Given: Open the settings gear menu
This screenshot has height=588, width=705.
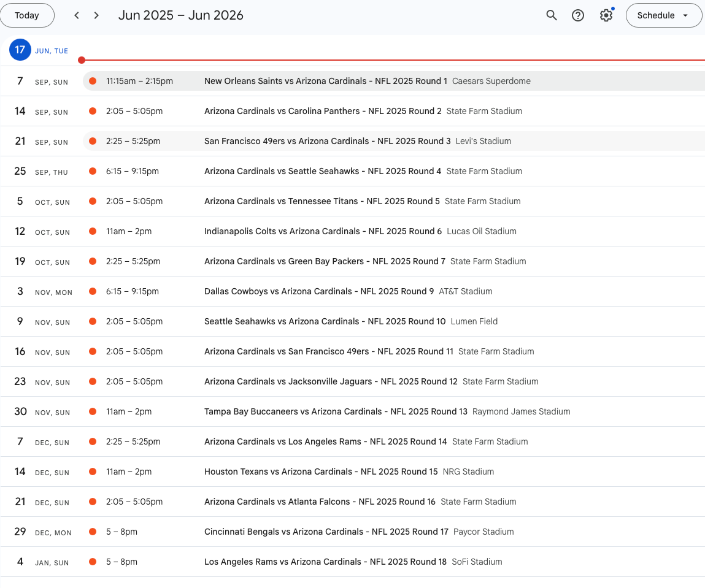Looking at the screenshot, I should (606, 15).
